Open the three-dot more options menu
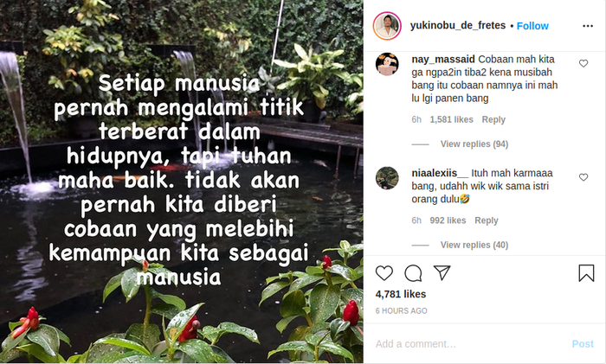 588,26
